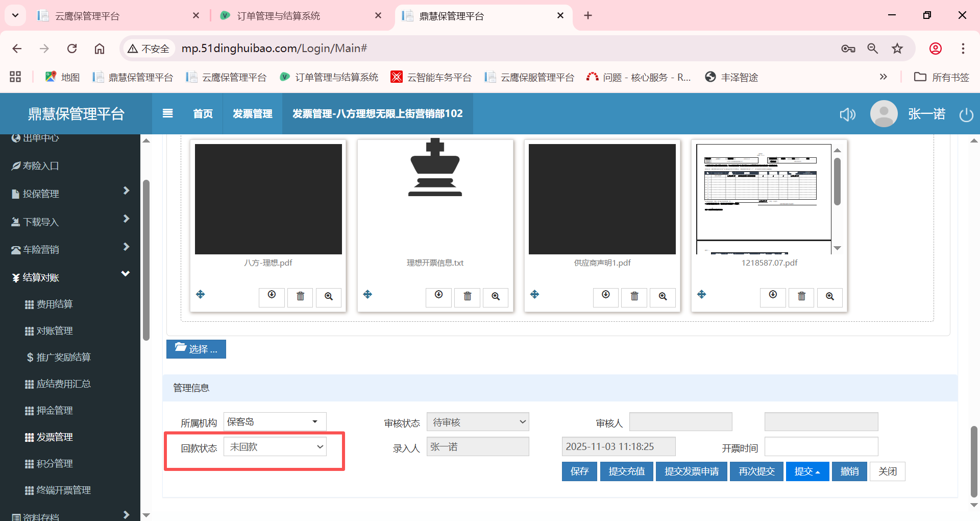Open 押金管理 in the sidebar

pyautogui.click(x=55, y=411)
